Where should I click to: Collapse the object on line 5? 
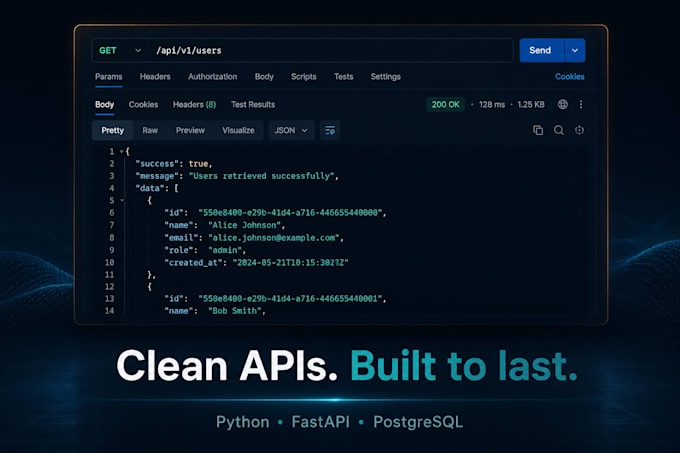(122, 200)
